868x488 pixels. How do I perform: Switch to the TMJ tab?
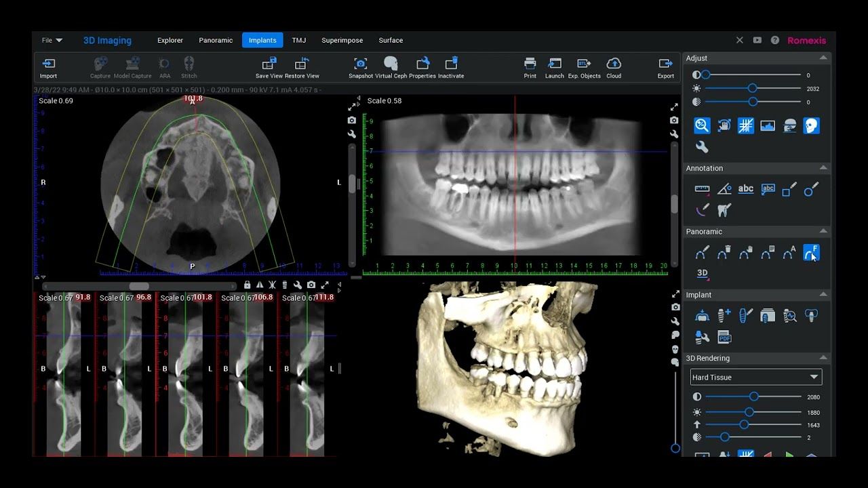click(299, 41)
